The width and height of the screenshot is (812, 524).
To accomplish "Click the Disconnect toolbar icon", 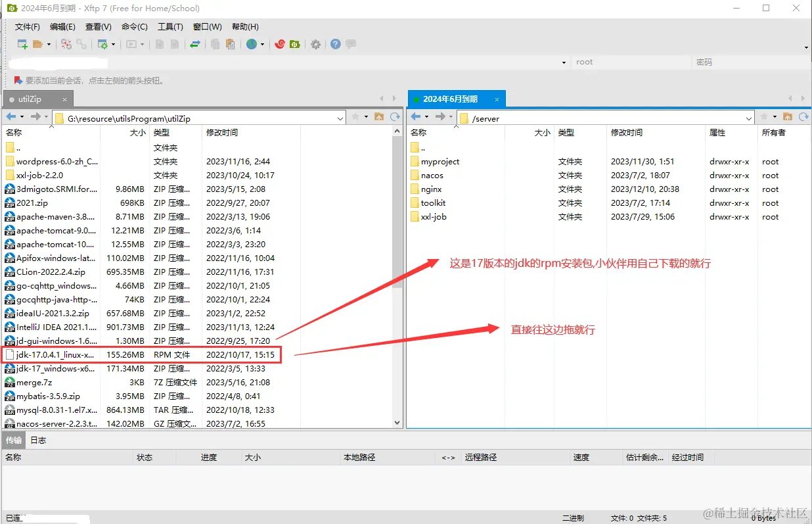I will tap(66, 44).
